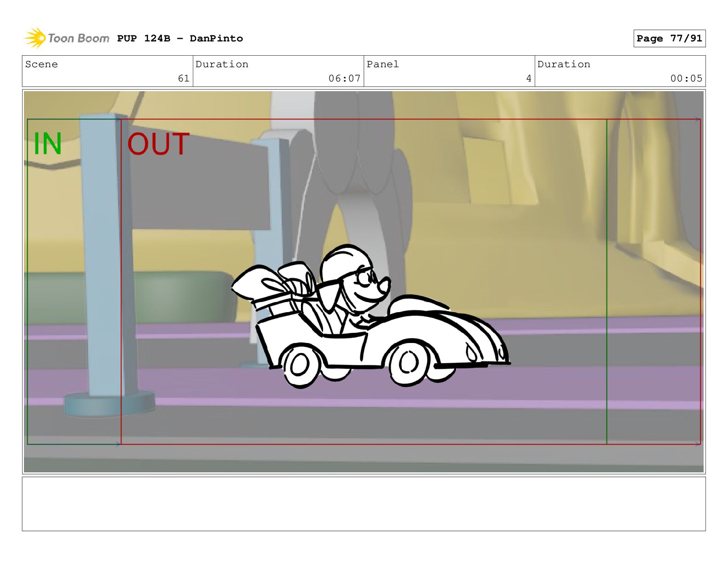Click the 'Duration' label beside the Scene cell
728x564 pixels.
click(x=222, y=64)
